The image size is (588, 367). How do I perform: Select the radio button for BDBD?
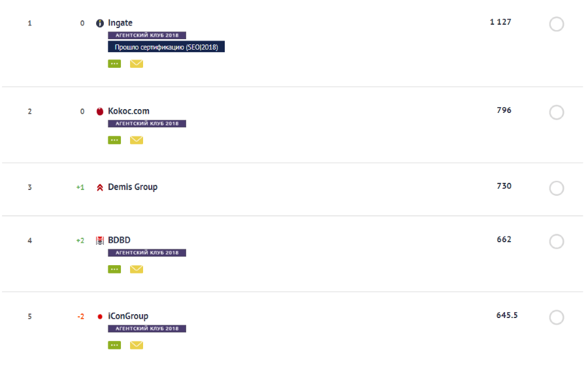(x=556, y=242)
